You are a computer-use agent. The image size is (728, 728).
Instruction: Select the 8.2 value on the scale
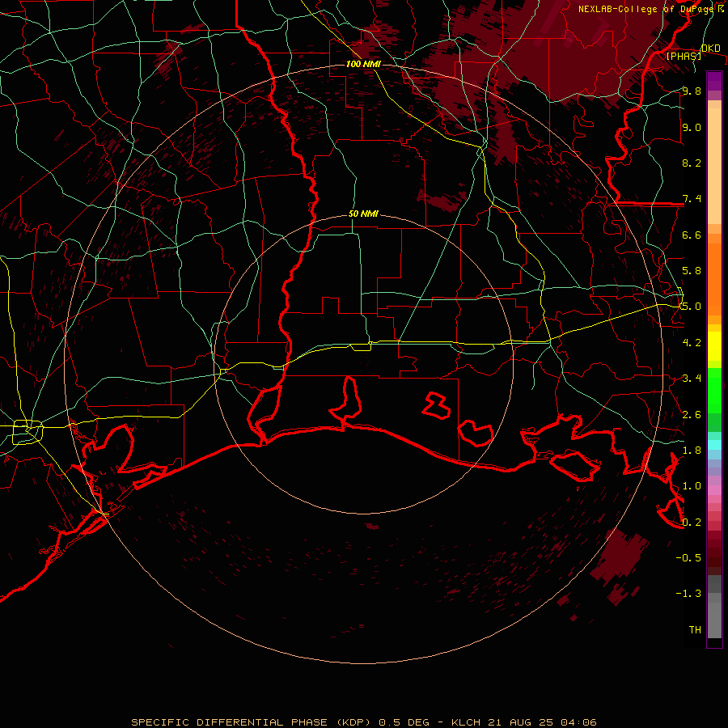pos(692,163)
